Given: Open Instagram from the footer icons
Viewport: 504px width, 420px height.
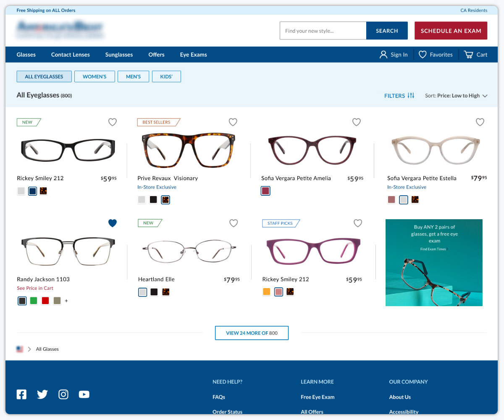Looking at the screenshot, I should tap(63, 394).
